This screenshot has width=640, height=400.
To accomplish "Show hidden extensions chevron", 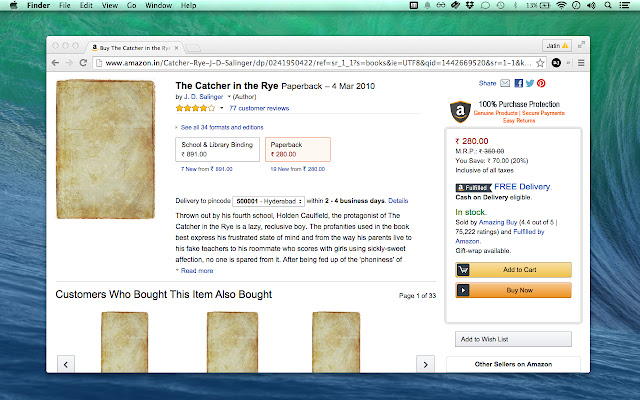I will point(568,63).
